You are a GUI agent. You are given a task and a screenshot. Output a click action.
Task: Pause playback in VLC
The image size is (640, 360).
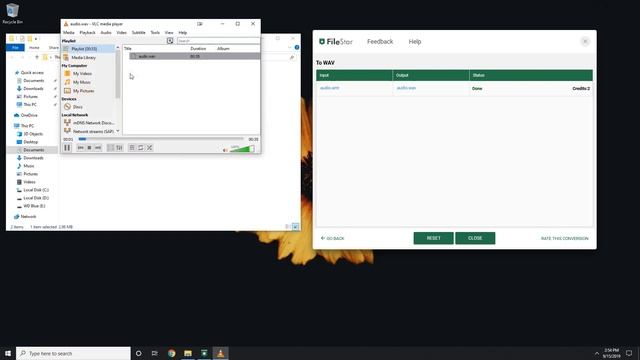pyautogui.click(x=67, y=148)
